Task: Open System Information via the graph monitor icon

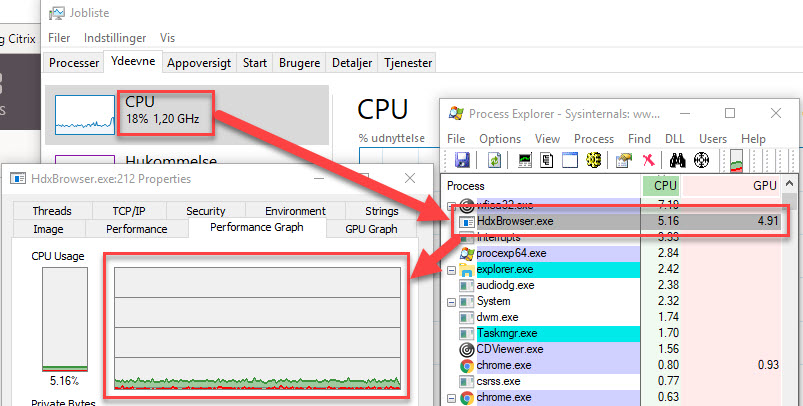Action: [x=525, y=160]
